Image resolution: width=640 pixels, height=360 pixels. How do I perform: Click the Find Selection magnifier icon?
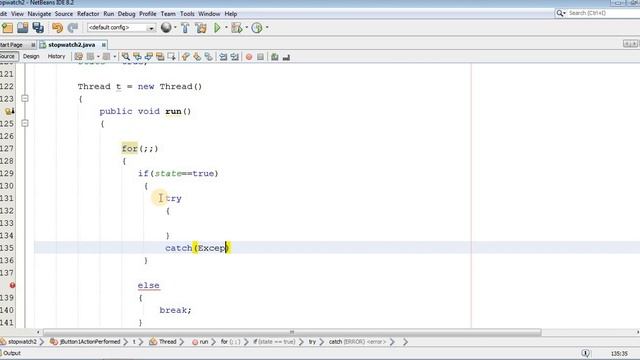126,57
